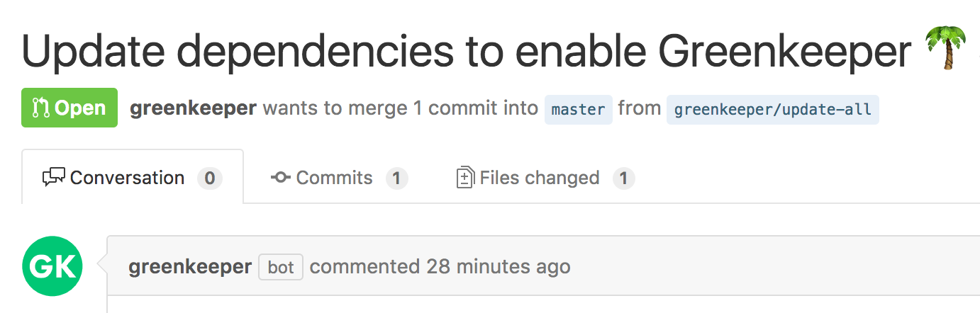Click the Commits node icon
The image size is (980, 313).
coord(281,177)
